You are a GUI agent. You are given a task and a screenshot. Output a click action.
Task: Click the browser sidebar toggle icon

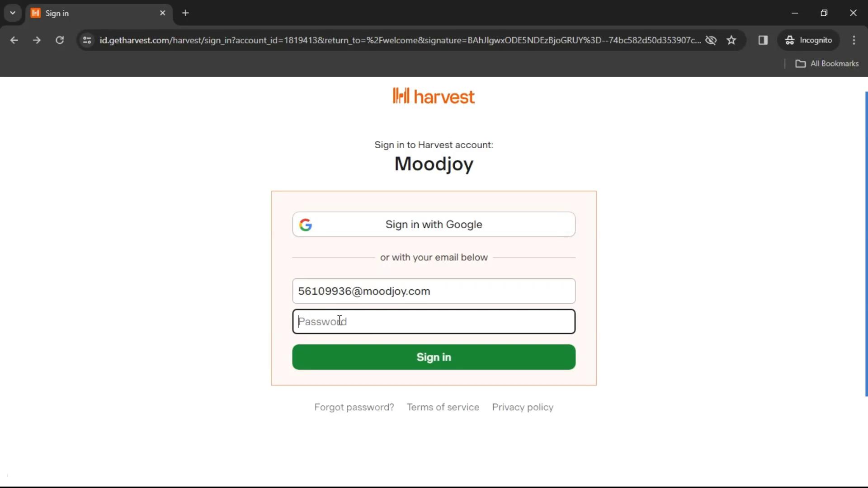tap(763, 40)
